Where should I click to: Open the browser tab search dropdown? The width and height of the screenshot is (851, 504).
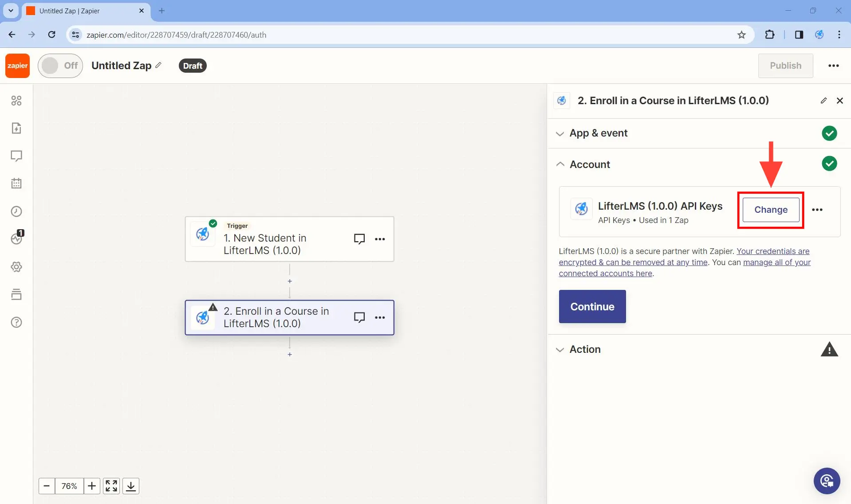click(11, 11)
